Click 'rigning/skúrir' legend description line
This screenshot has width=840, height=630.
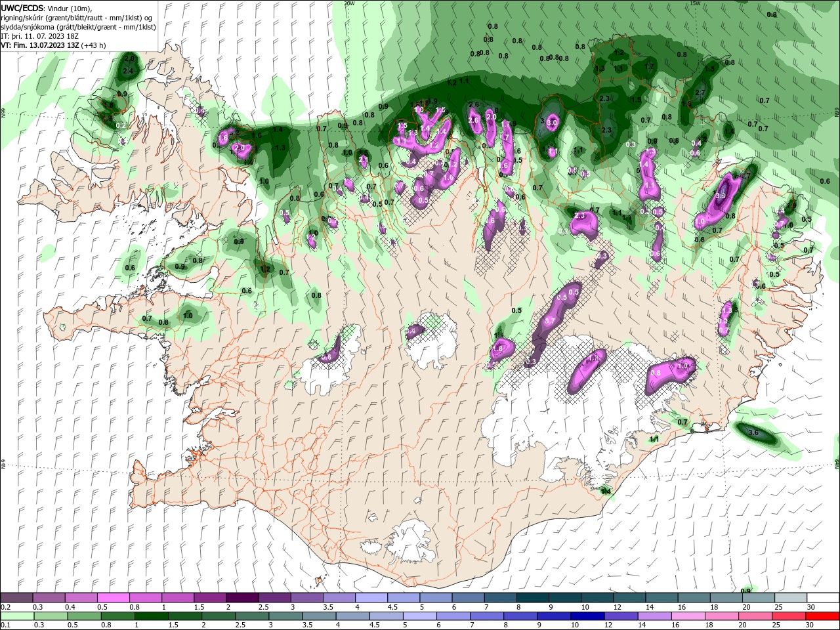(77, 18)
